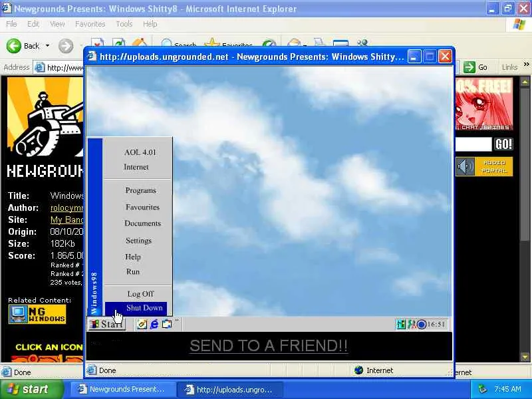This screenshot has width=532, height=399.
Task: Click the green Windows XP start button
Action: point(31,389)
